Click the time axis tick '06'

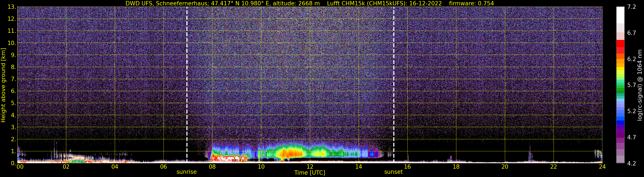[164, 167]
